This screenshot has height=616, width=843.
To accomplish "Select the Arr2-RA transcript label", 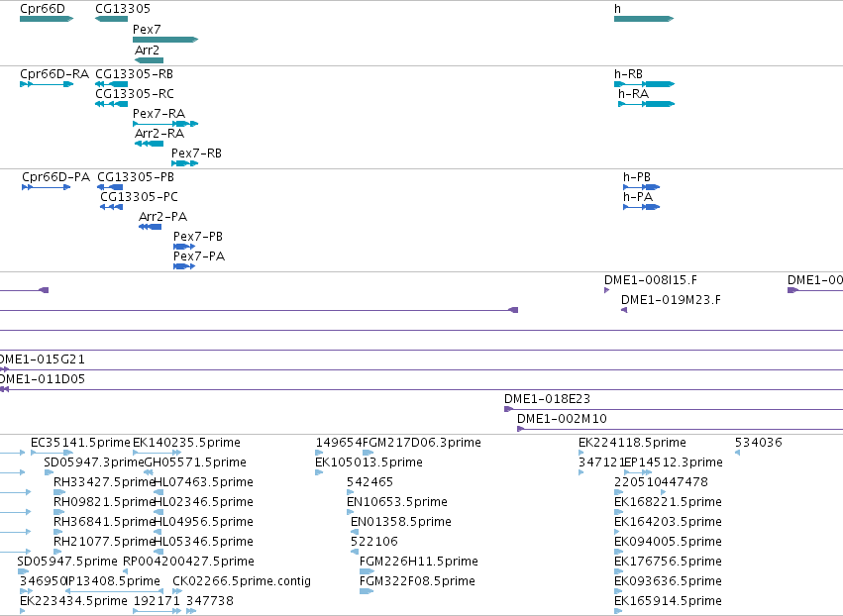I will pyautogui.click(x=159, y=134).
